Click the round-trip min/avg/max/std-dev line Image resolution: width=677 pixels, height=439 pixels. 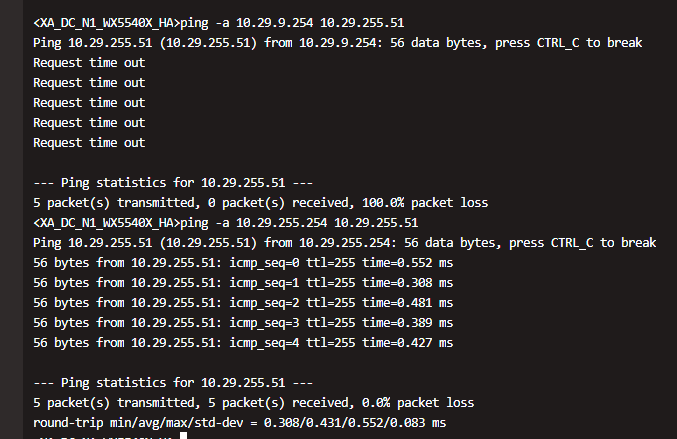pos(240,423)
